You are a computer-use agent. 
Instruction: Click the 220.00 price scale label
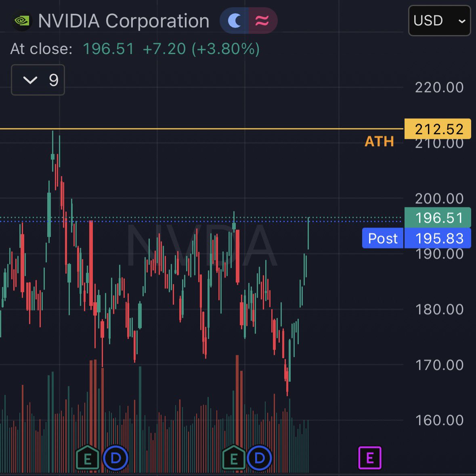click(x=439, y=88)
